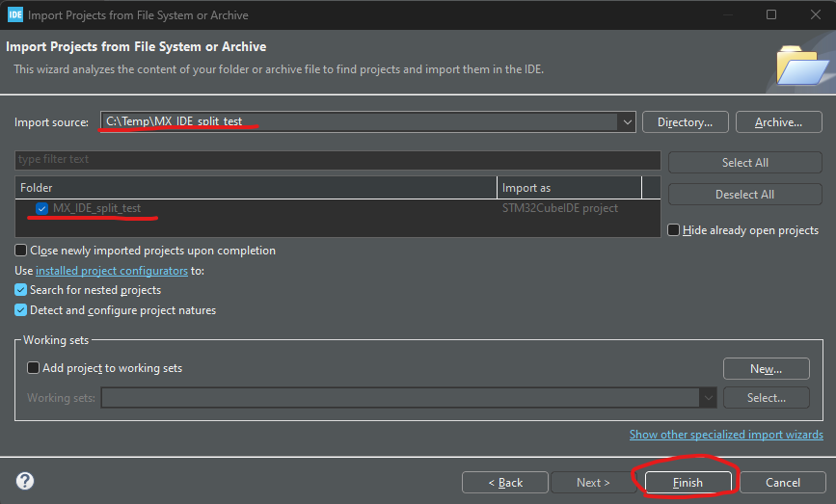Open the installed project configurators link

pyautogui.click(x=111, y=271)
